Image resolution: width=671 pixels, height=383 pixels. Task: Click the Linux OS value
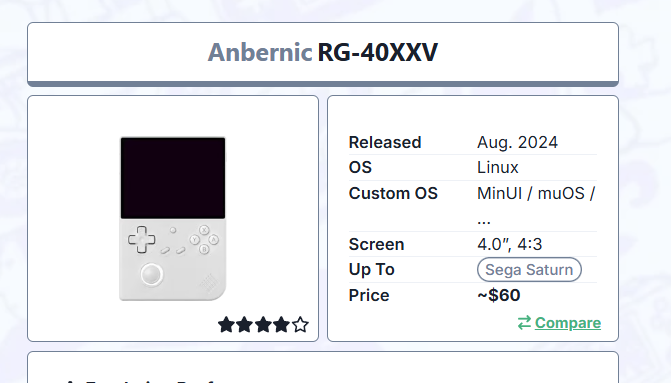[498, 167]
